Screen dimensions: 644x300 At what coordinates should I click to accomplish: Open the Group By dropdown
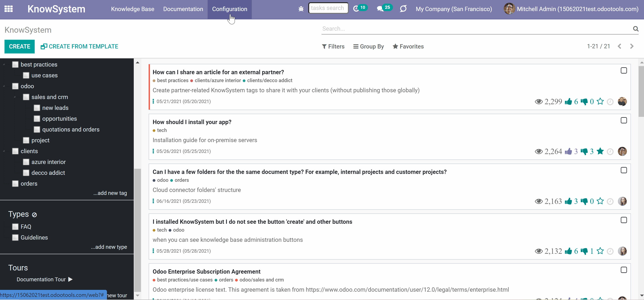[369, 46]
